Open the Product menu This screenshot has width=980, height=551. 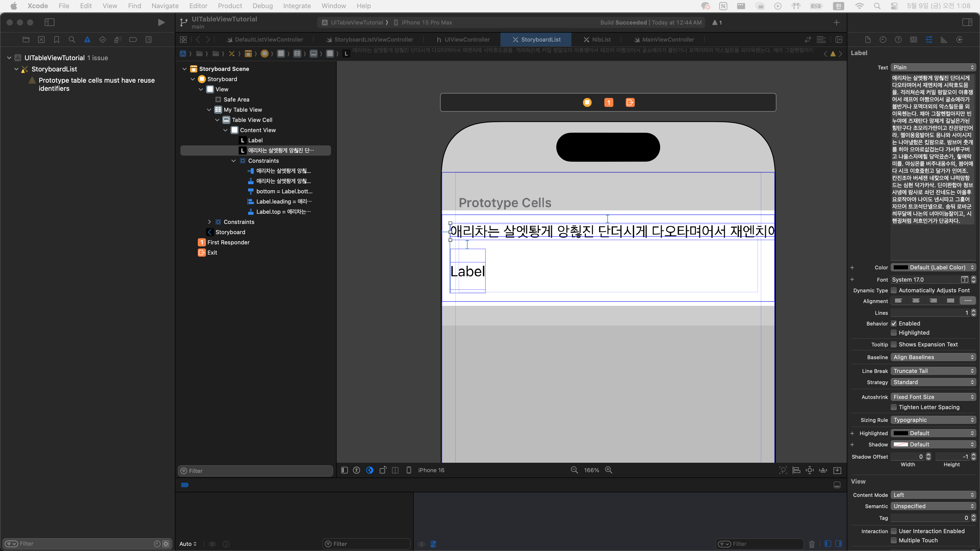pos(230,6)
